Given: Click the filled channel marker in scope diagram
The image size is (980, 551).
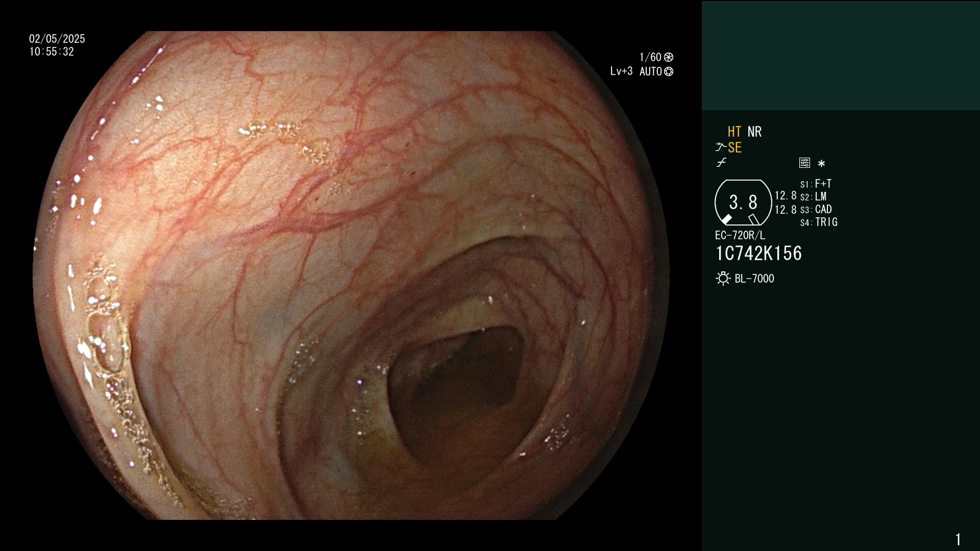Looking at the screenshot, I should [727, 219].
